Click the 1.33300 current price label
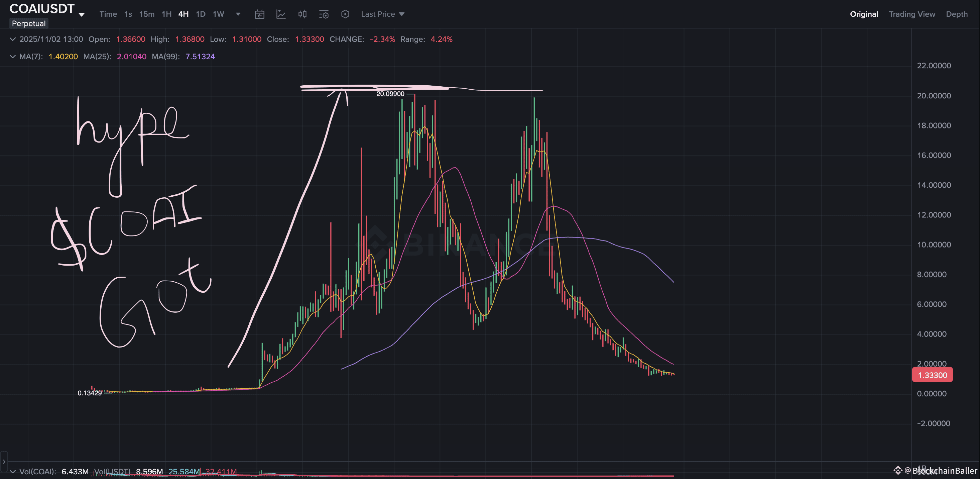 coord(932,375)
